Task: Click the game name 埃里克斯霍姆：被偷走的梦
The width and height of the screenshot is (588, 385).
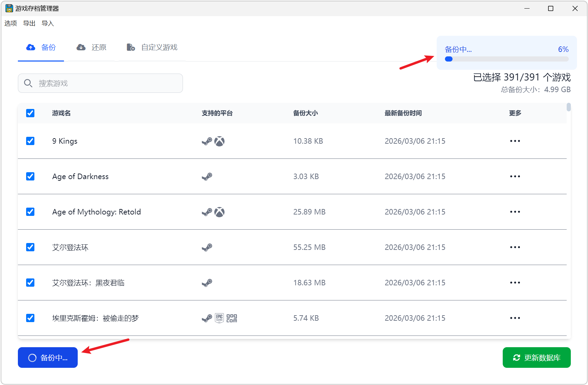Action: pyautogui.click(x=96, y=318)
